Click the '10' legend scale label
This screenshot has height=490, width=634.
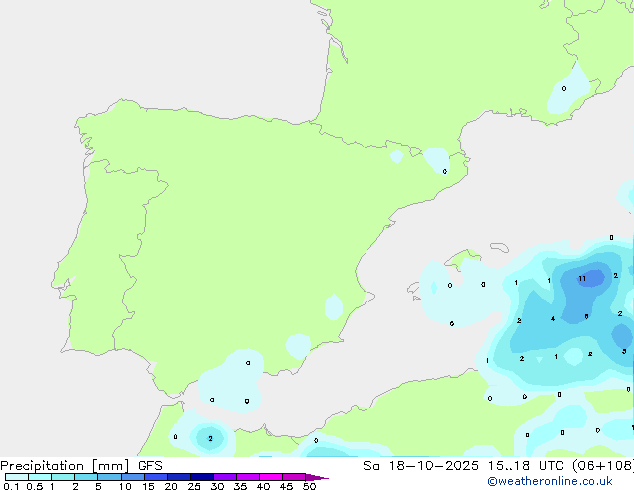[125, 486]
